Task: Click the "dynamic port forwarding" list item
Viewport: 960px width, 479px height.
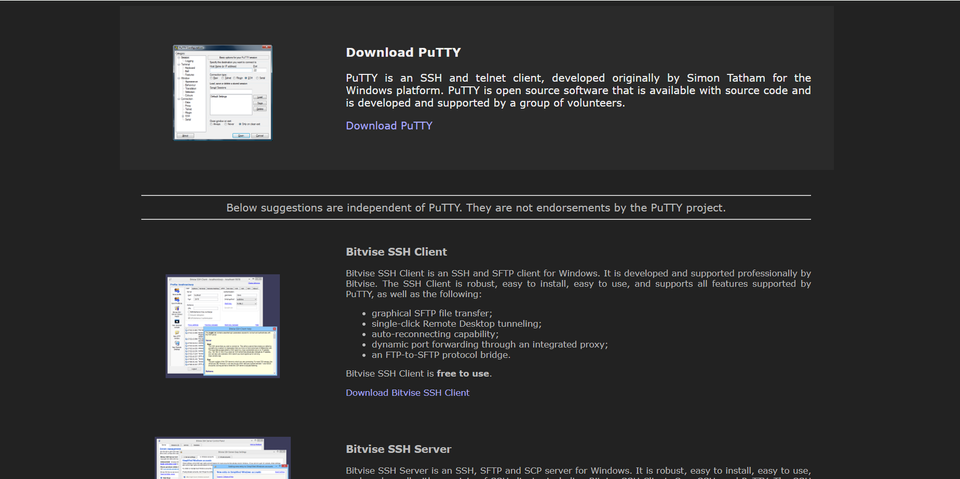Action: (489, 344)
